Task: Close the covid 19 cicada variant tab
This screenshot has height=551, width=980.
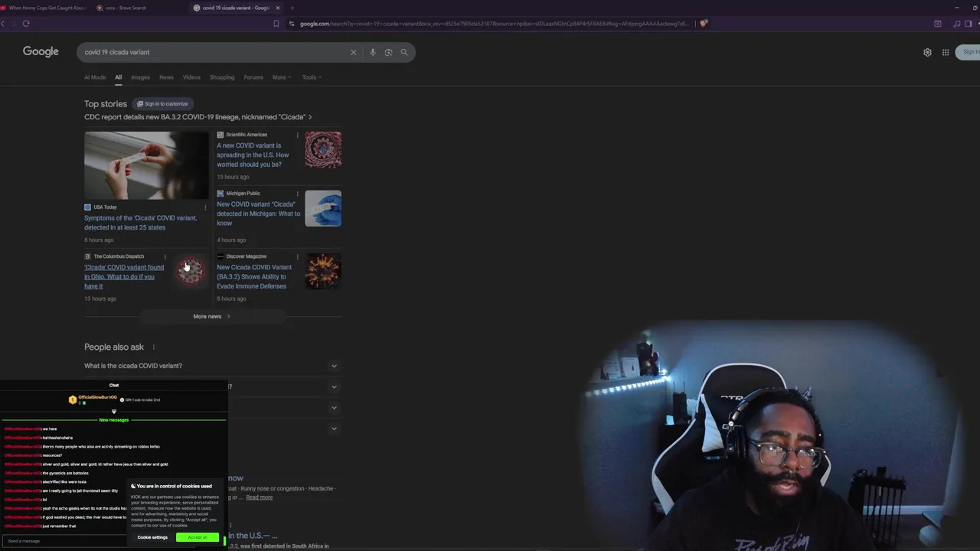Action: (278, 8)
